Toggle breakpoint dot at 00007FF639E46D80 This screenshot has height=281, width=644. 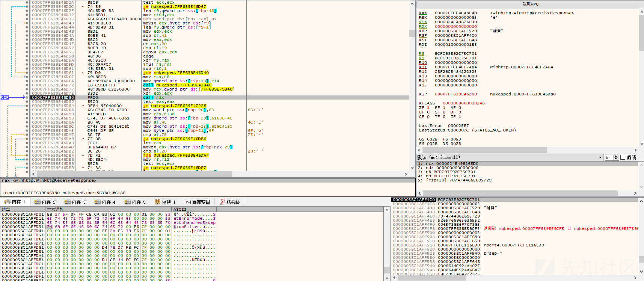point(27,97)
